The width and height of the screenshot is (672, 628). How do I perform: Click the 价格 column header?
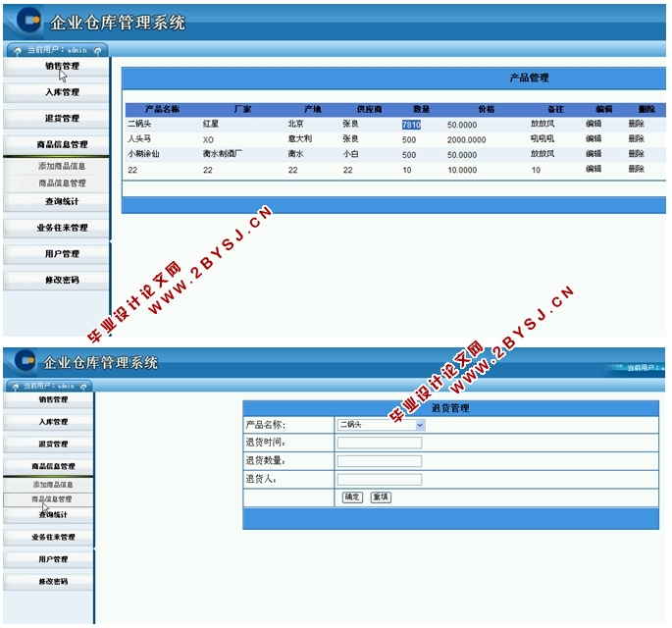(487, 109)
